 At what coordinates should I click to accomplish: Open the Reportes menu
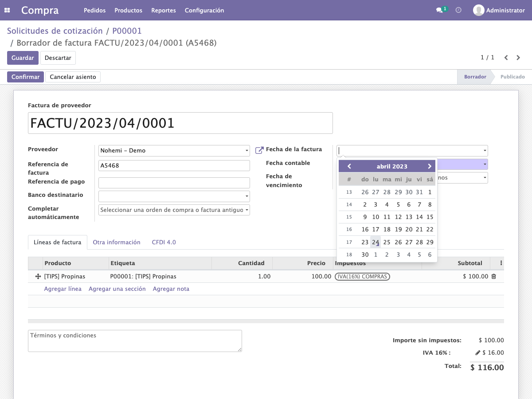coord(164,10)
